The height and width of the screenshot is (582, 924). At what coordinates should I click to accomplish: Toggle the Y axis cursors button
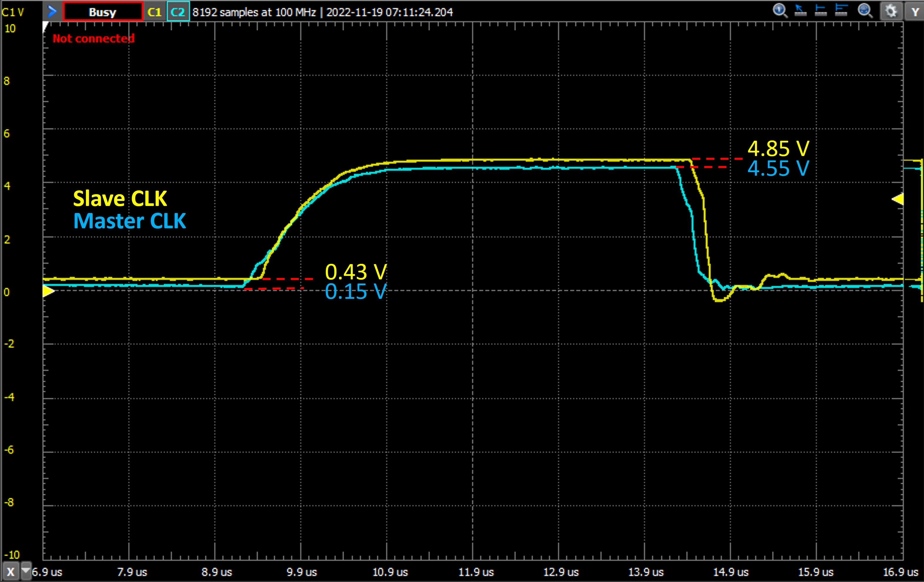point(915,12)
